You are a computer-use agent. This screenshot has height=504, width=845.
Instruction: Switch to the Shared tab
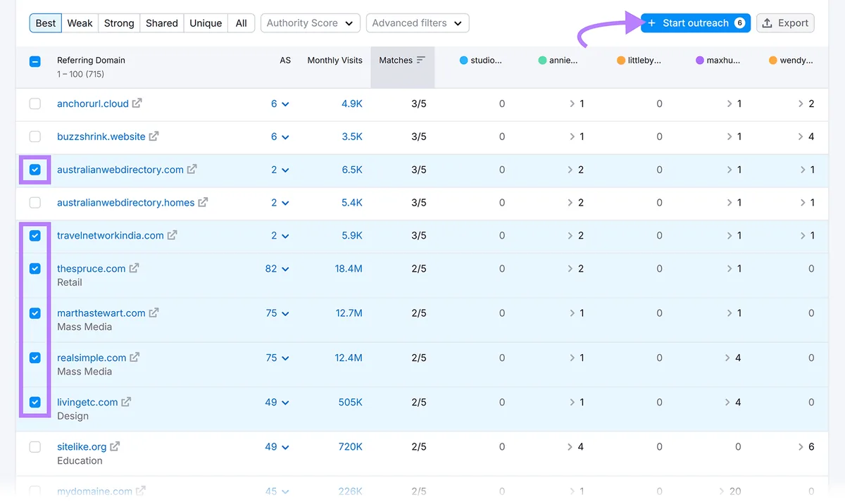[162, 23]
